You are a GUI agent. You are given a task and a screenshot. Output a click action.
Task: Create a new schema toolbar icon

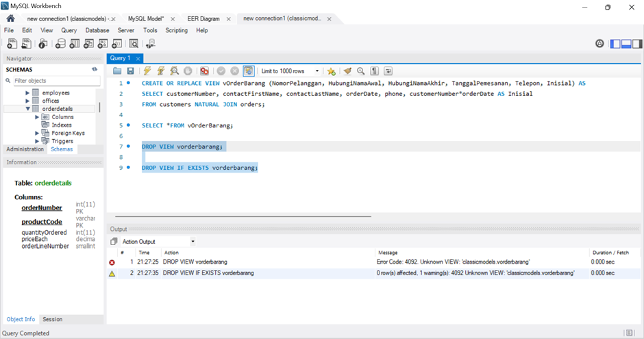pos(60,44)
